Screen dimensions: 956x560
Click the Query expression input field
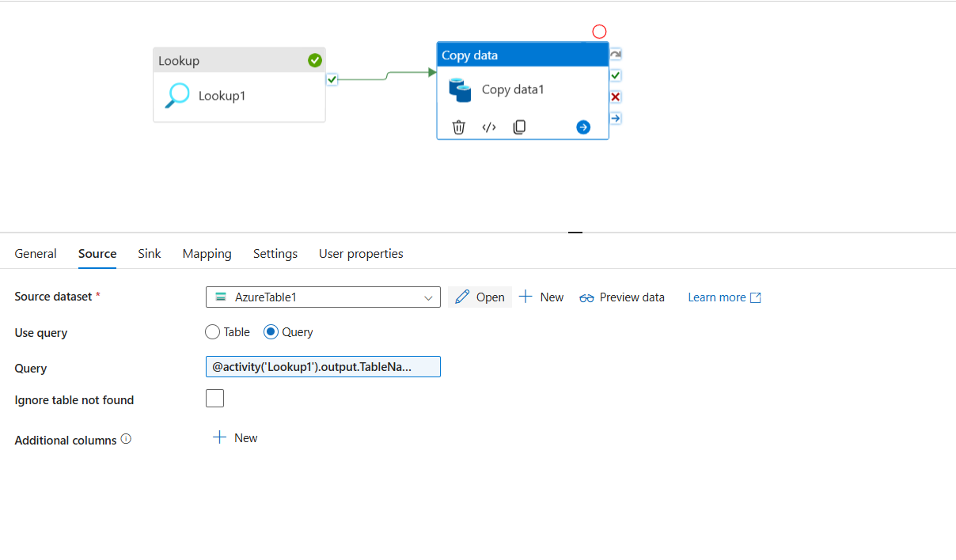click(x=323, y=367)
